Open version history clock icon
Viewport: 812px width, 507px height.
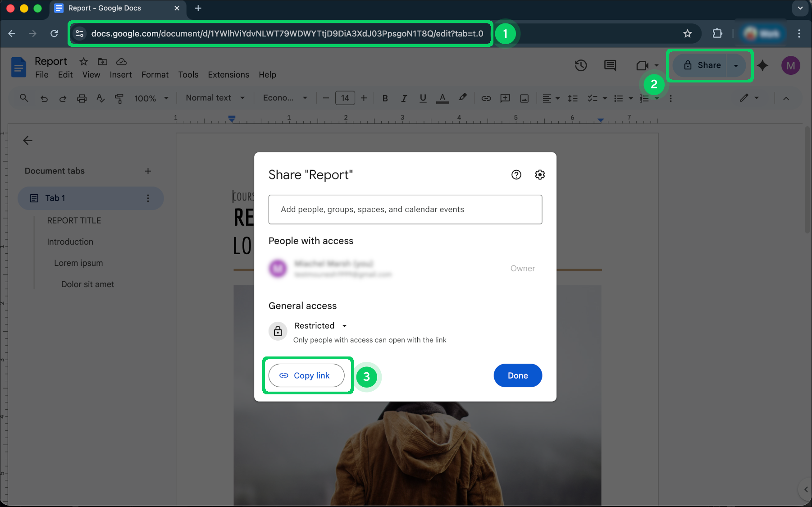(x=581, y=65)
